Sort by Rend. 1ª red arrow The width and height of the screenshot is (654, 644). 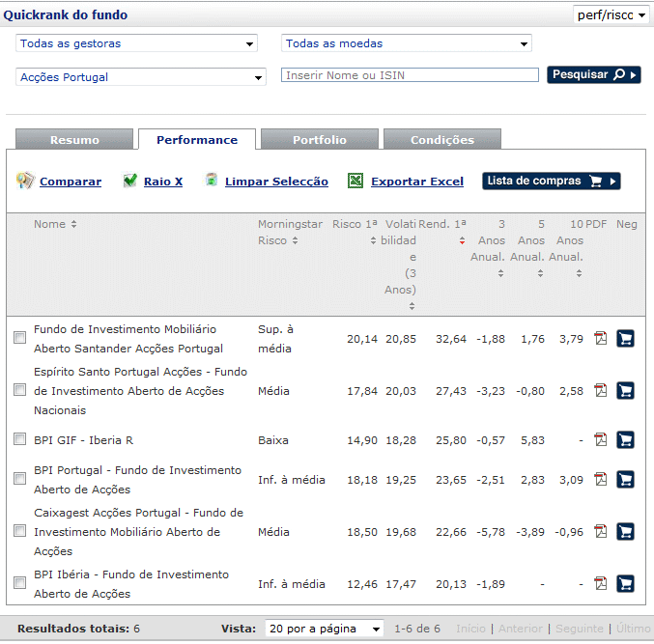[x=462, y=240]
